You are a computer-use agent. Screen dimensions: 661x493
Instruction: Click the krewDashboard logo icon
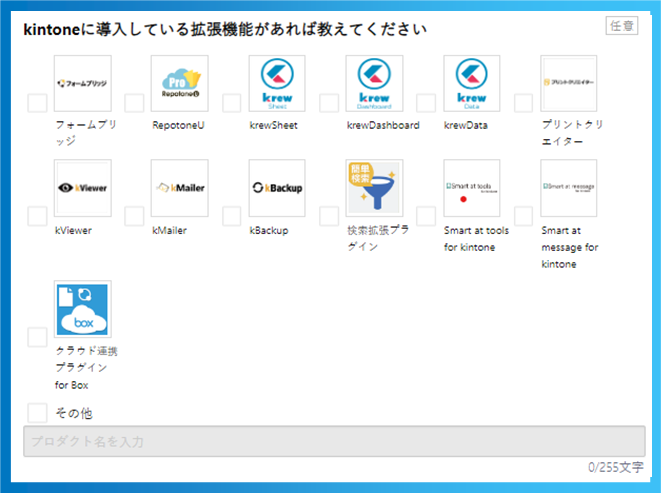click(x=374, y=84)
